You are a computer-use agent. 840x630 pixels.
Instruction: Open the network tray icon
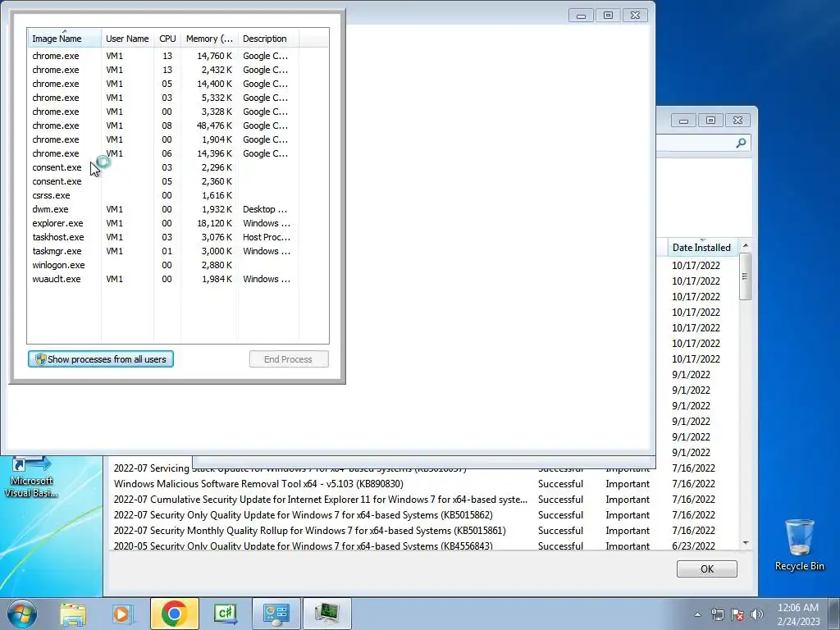coord(717,614)
